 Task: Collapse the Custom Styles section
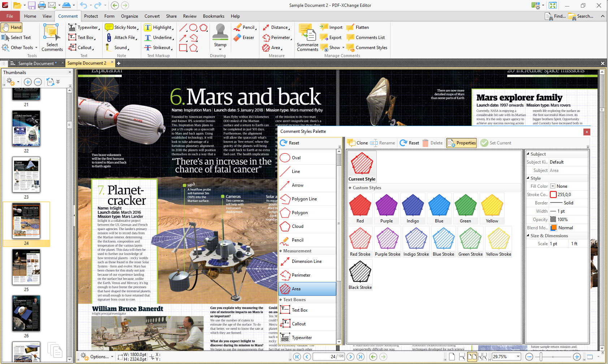tap(350, 188)
